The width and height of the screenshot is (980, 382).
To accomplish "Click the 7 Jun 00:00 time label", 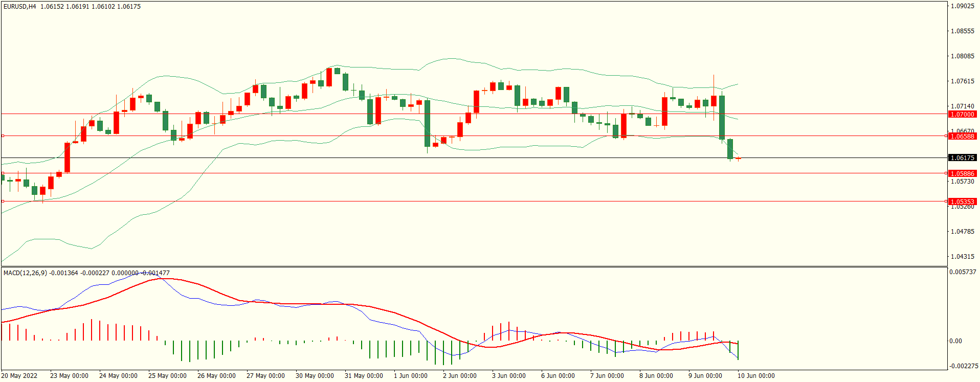I will [x=607, y=376].
